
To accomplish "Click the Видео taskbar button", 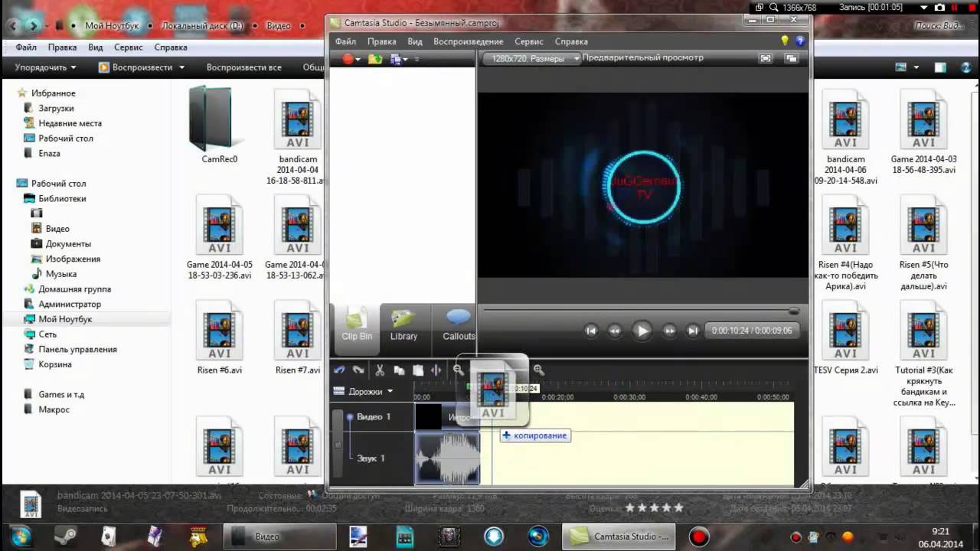I will [280, 536].
